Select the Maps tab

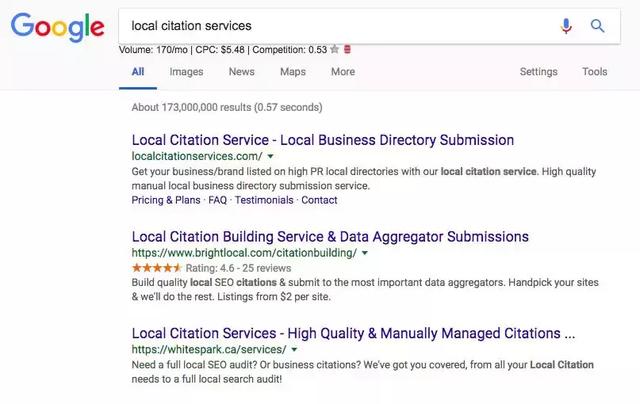[293, 72]
